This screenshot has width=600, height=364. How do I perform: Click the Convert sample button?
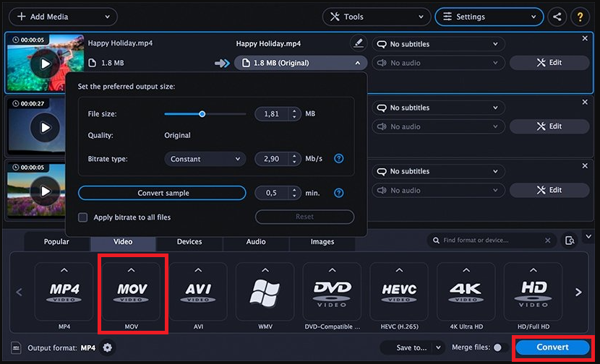(162, 193)
